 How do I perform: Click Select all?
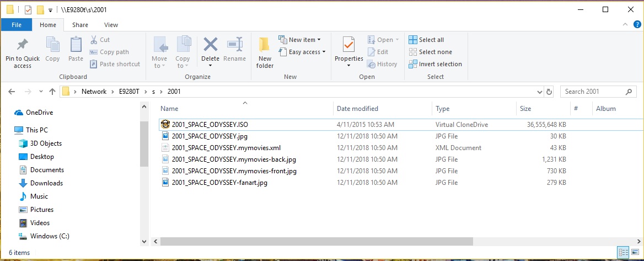coord(426,40)
